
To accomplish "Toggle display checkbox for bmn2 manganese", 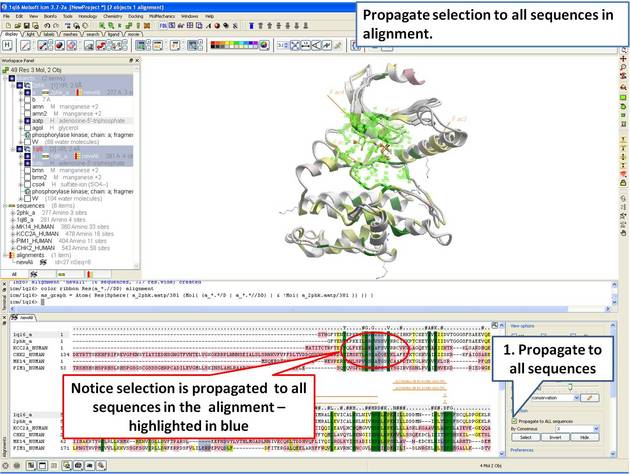I will tap(27, 177).
